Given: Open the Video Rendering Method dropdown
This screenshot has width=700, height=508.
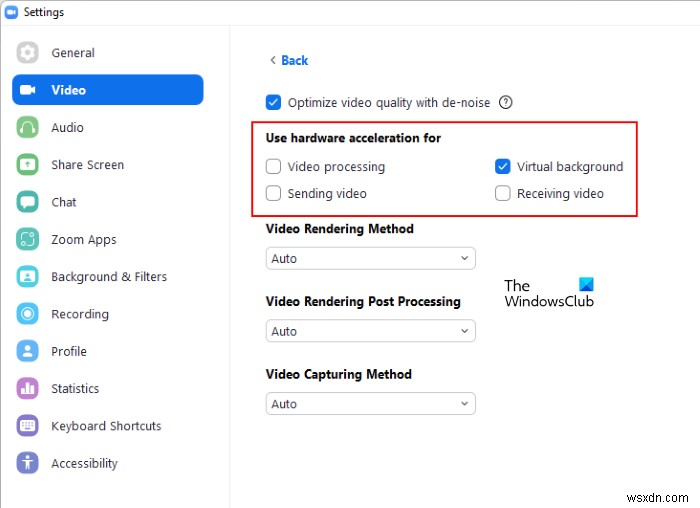Looking at the screenshot, I should pyautogui.click(x=370, y=259).
